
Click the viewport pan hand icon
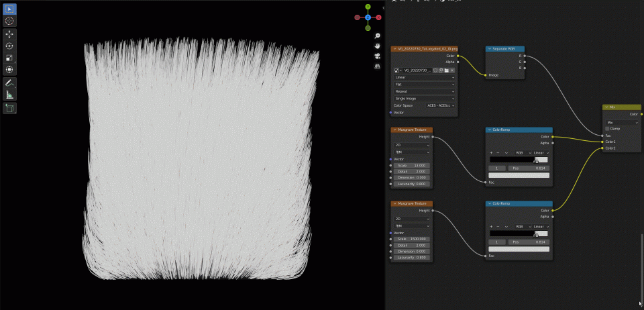377,46
